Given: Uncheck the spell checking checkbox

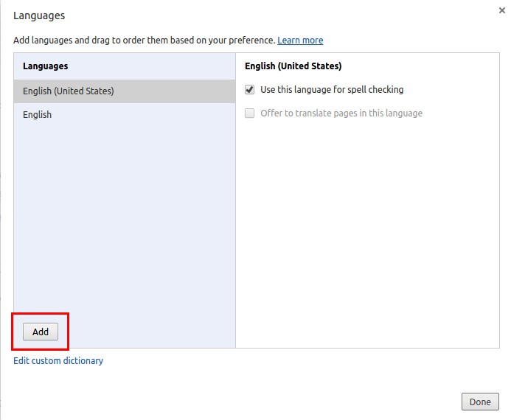Looking at the screenshot, I should (250, 90).
